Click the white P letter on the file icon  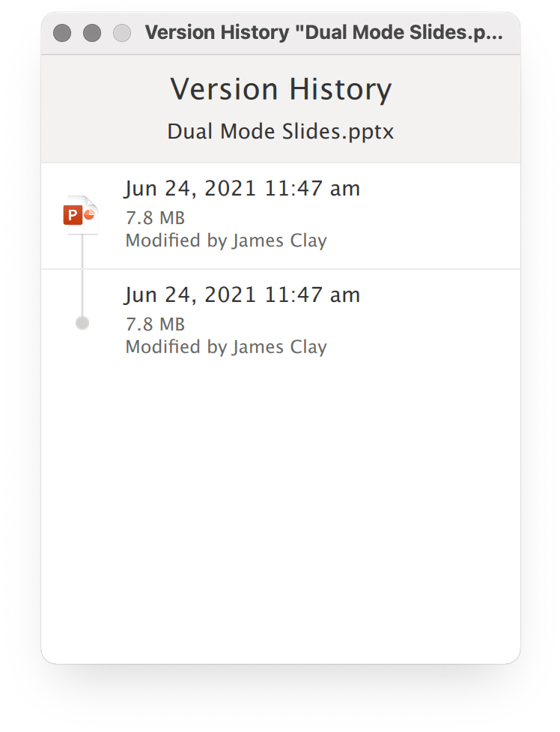73,215
